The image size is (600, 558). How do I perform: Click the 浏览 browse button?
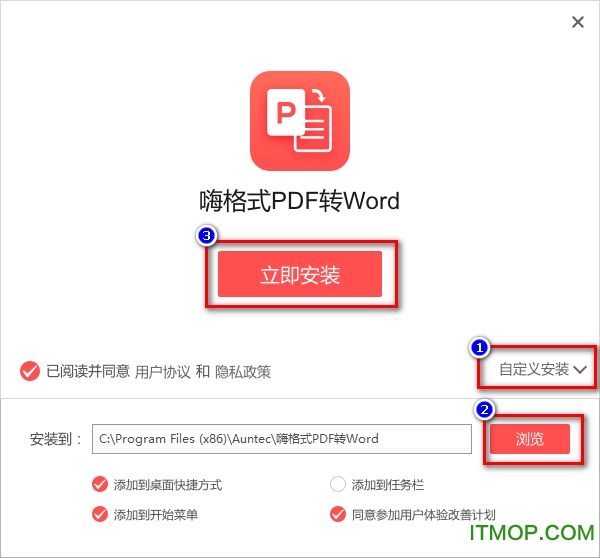pos(530,439)
